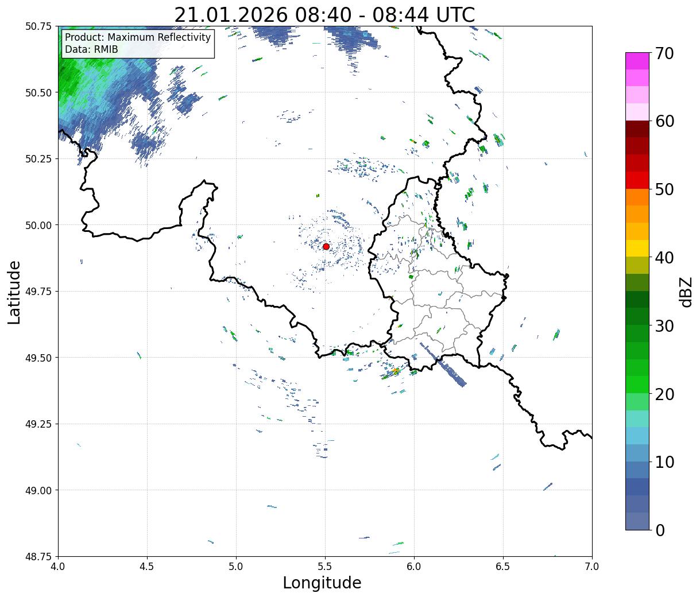
Task: Click the Data: RMIB label
Action: tap(91, 49)
